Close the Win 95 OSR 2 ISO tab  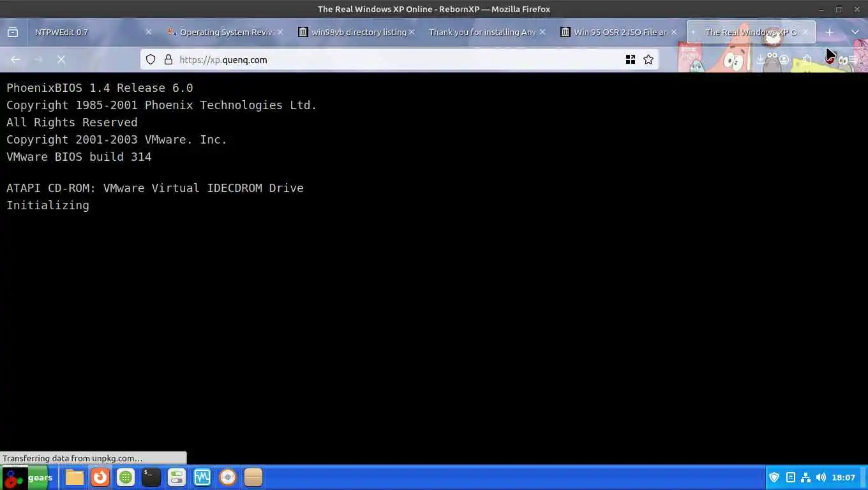pyautogui.click(x=674, y=32)
